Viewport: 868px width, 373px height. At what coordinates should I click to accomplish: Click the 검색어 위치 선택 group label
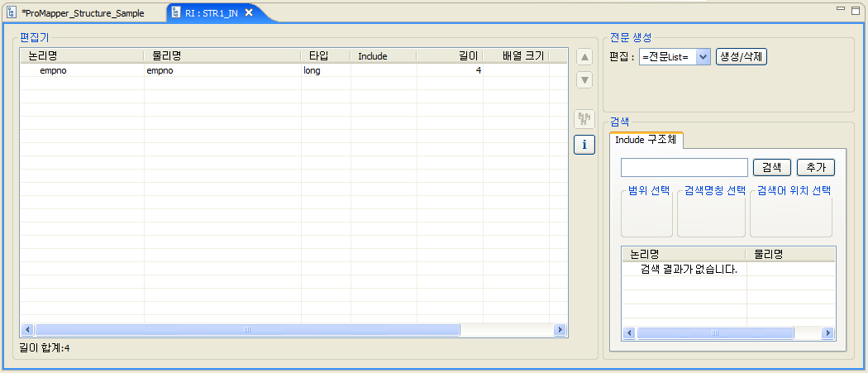[794, 191]
